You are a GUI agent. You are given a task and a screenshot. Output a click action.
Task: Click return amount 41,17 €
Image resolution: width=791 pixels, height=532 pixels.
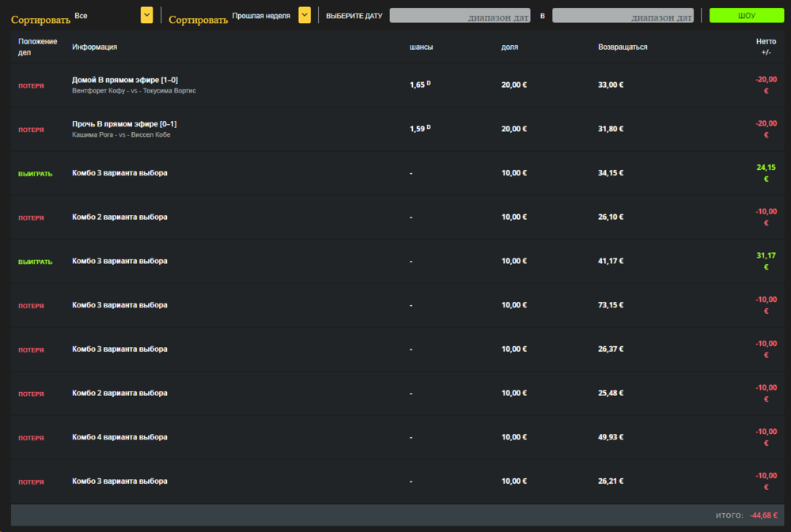coord(611,261)
